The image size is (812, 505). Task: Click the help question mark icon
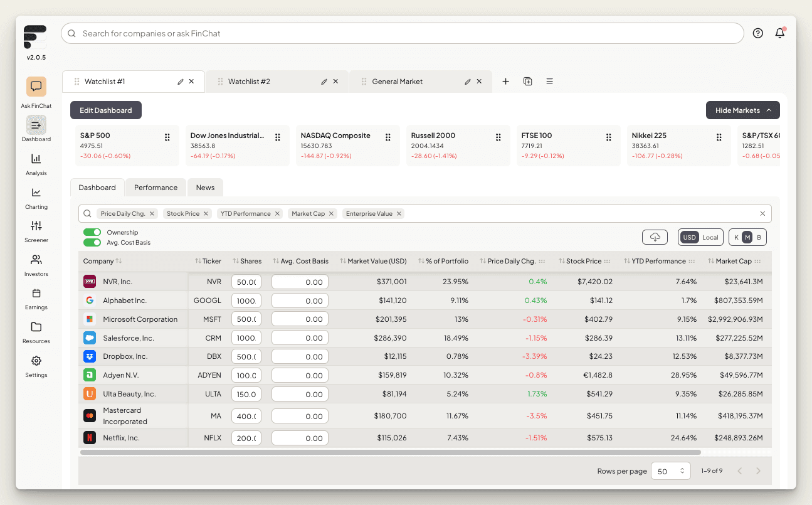coord(758,33)
